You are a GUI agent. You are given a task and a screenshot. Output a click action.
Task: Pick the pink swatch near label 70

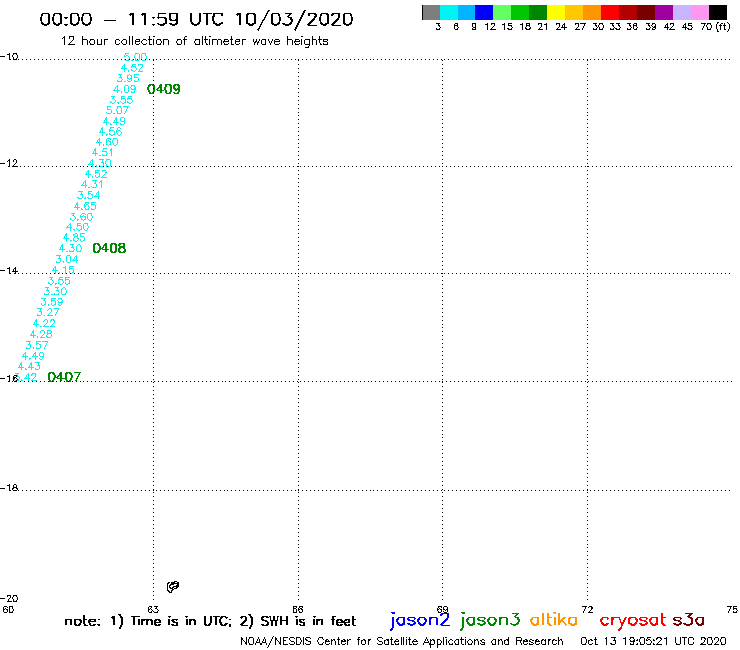point(699,12)
